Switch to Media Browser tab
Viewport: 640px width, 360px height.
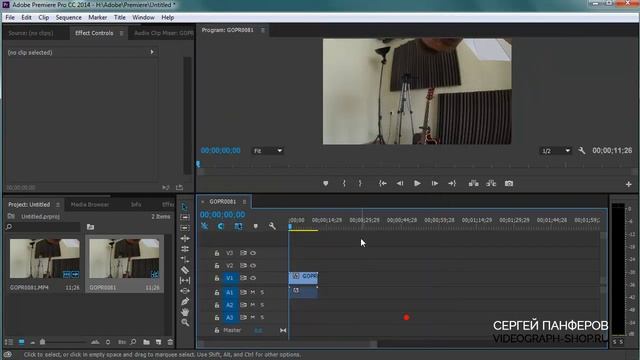[x=89, y=204]
